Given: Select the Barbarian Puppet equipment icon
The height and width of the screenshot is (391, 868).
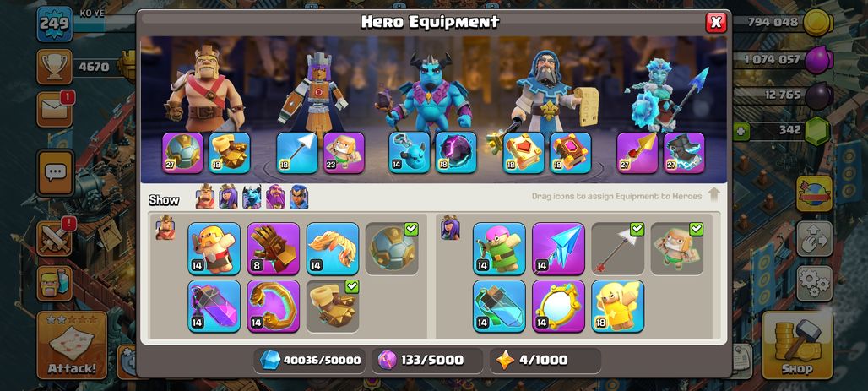Looking at the screenshot, I should point(214,248).
